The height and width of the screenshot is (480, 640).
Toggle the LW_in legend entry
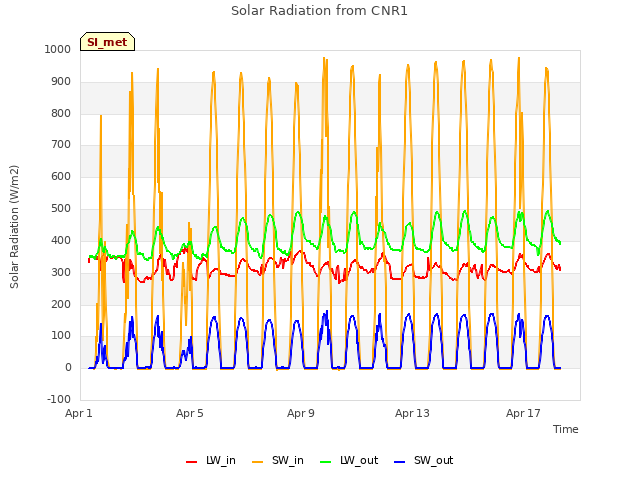(x=211, y=460)
